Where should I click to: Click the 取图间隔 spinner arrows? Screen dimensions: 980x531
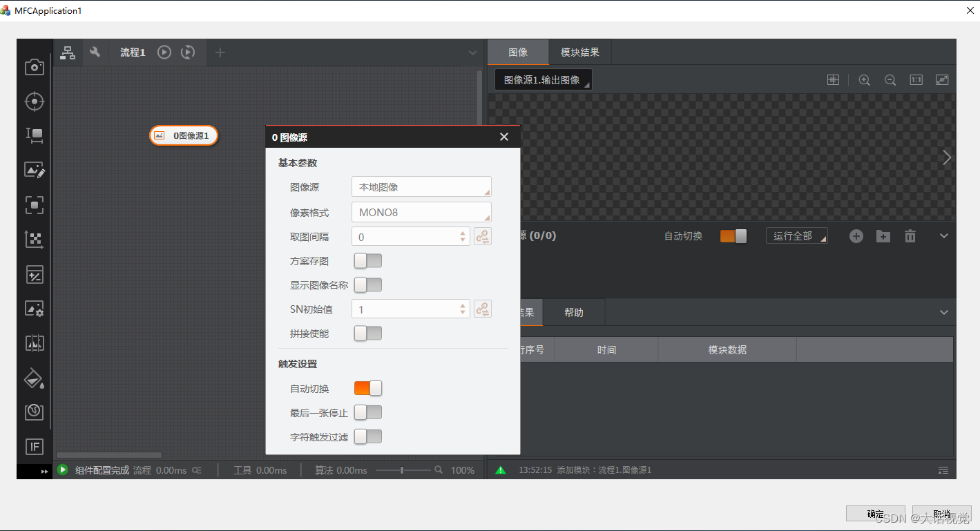[463, 237]
